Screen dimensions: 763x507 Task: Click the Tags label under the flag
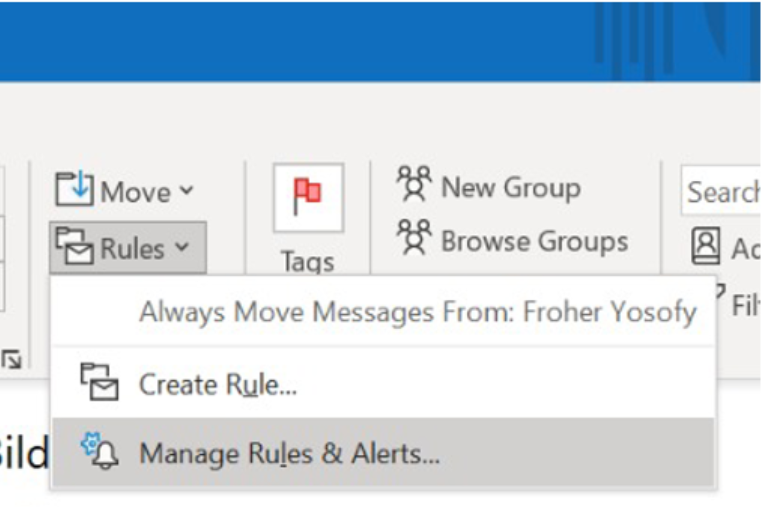pyautogui.click(x=307, y=261)
